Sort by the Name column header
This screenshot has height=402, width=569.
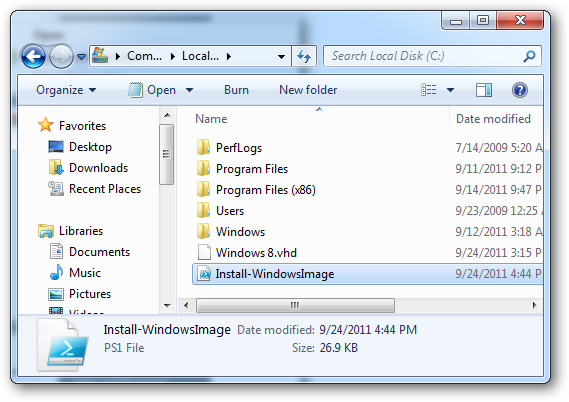point(211,119)
